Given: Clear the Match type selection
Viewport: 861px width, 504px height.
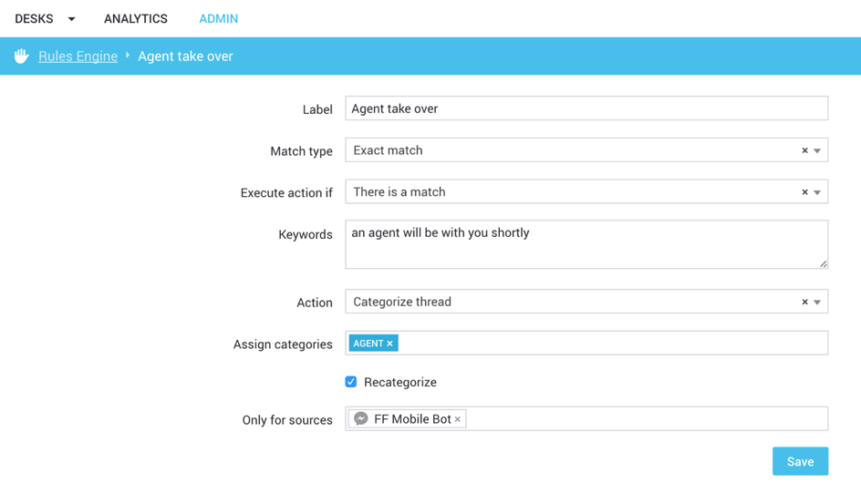Looking at the screenshot, I should tap(804, 150).
